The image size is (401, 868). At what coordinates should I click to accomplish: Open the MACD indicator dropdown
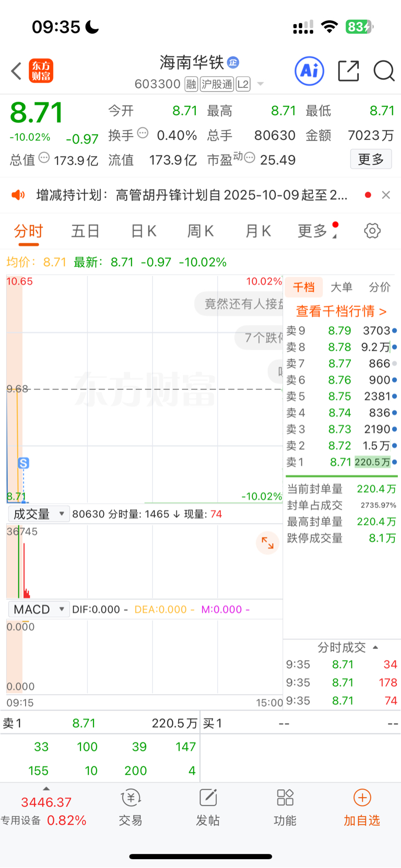[x=39, y=609]
